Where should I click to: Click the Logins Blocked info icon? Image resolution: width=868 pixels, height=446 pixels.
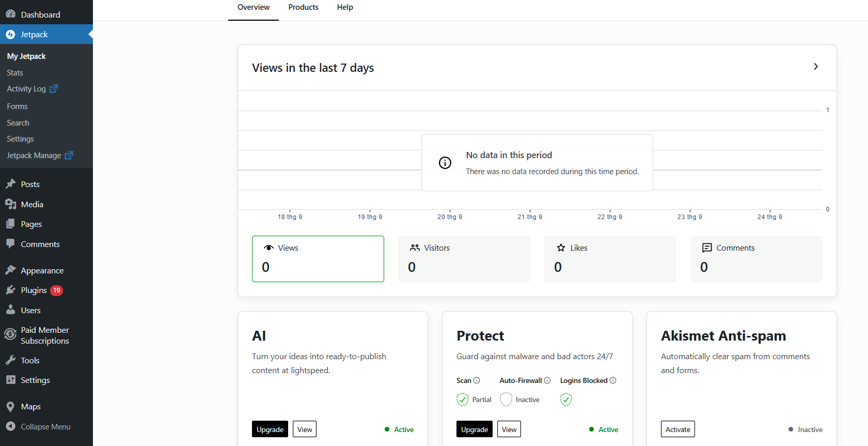[x=613, y=380]
